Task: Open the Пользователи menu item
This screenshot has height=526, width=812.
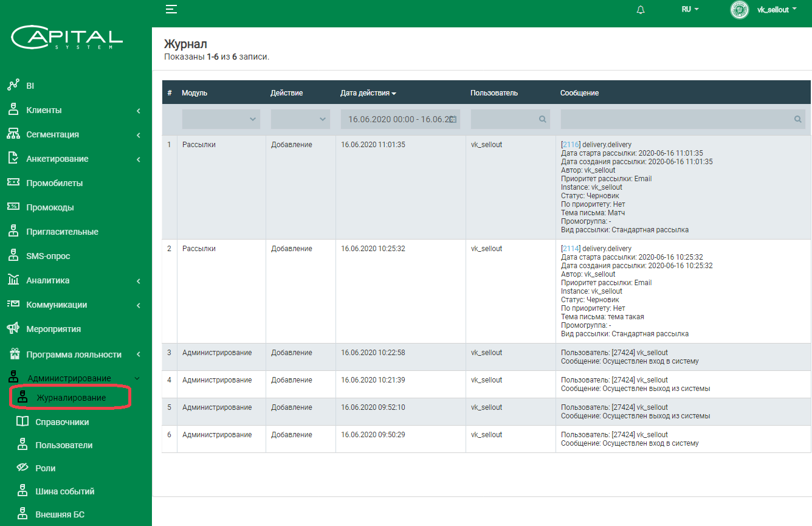Action: [x=64, y=445]
